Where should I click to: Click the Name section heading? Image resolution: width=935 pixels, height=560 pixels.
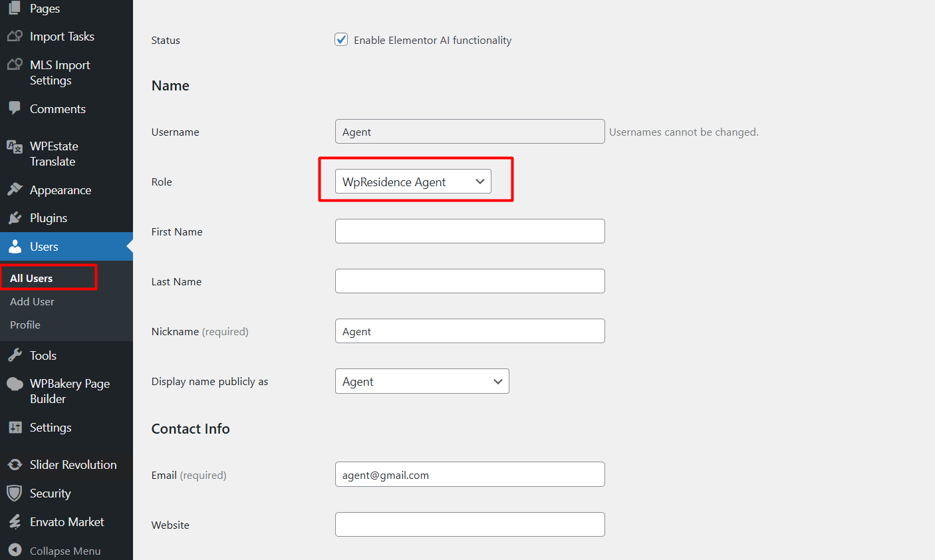170,85
